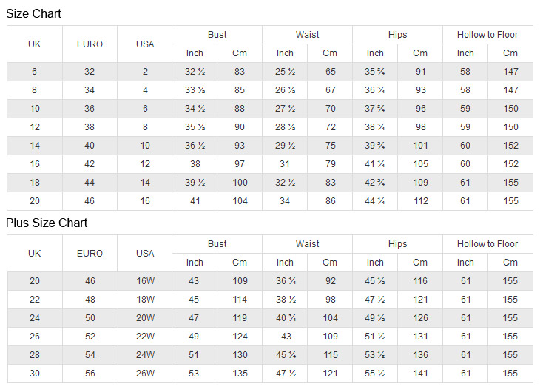The height and width of the screenshot is (392, 540).
Task: Click the EURO 38 size cell
Action: (90, 127)
